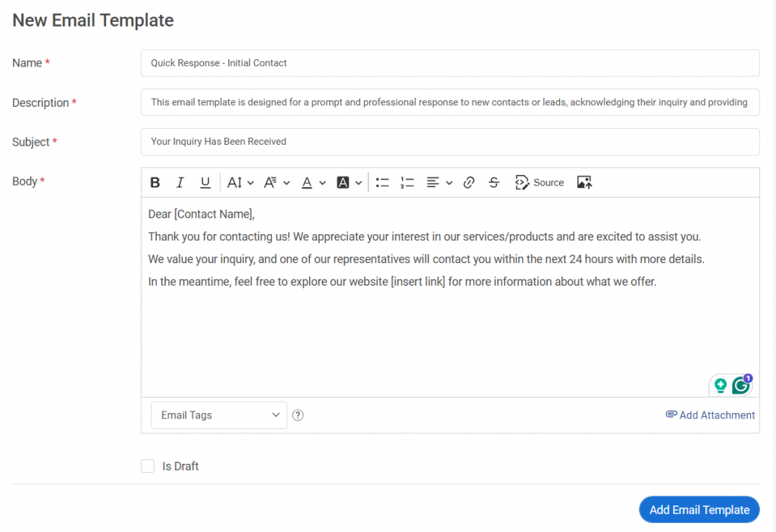Create a numbered list in the body
776x532 pixels.
click(x=407, y=182)
